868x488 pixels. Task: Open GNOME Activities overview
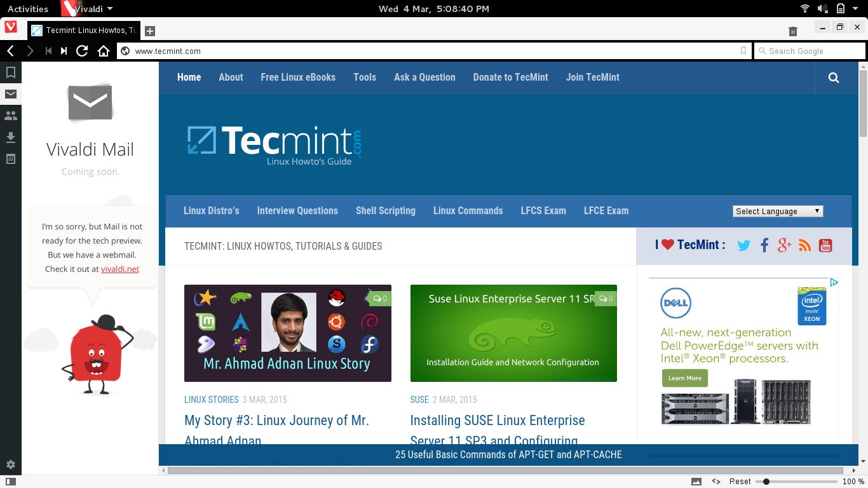[x=28, y=9]
